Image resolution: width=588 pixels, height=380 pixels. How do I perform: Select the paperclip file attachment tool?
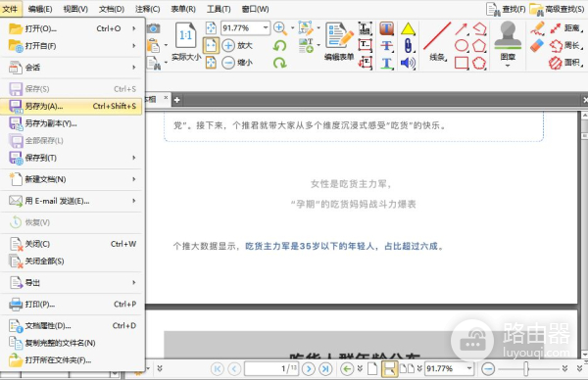click(408, 46)
